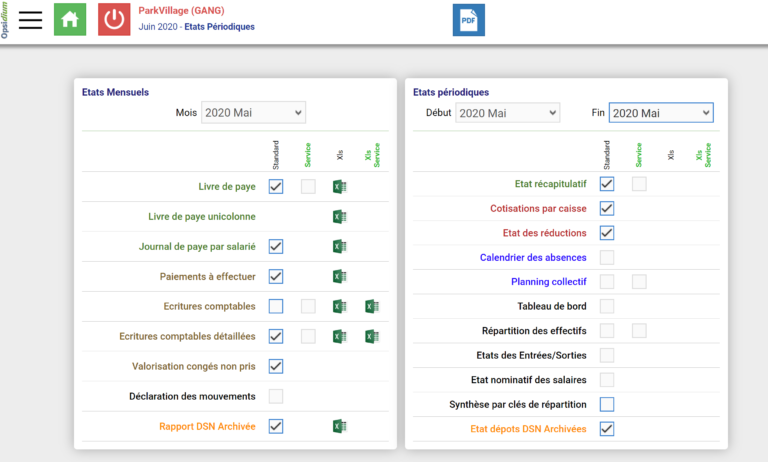
Task: Export Ecritures comptables détaillées Xls icon
Action: [x=340, y=337]
